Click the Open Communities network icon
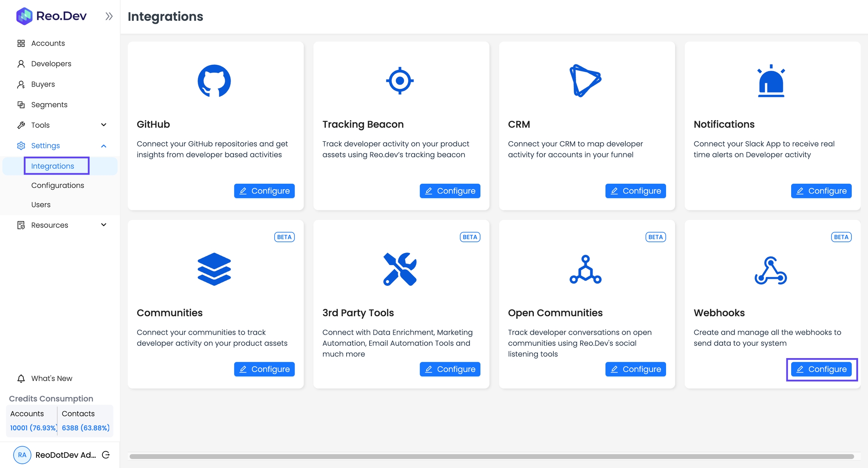868x468 pixels. click(585, 269)
